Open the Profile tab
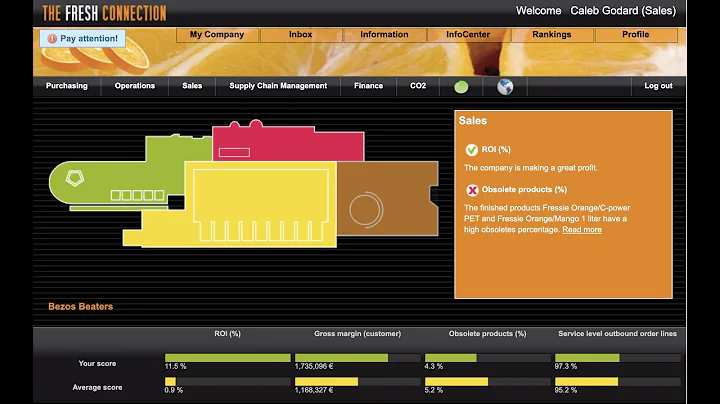 (636, 35)
